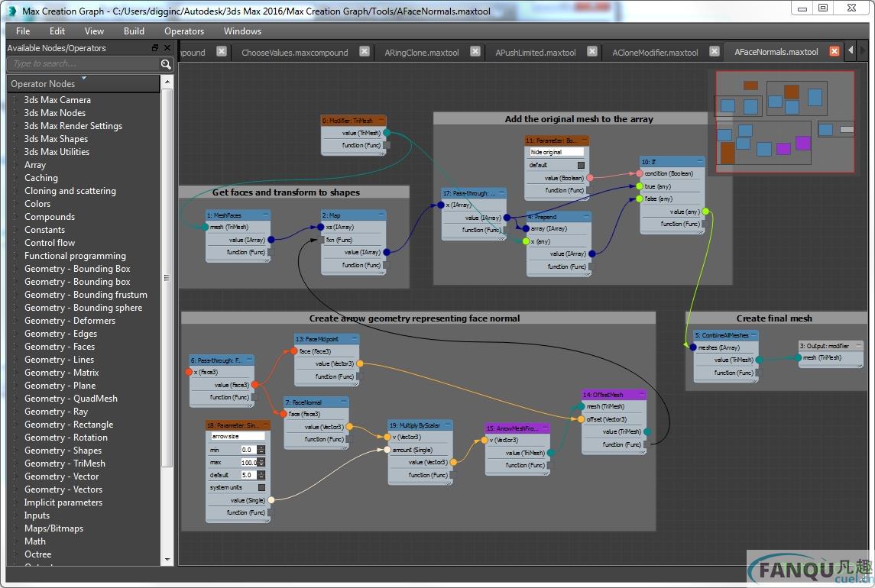The height and width of the screenshot is (588, 875).
Task: Select the 0: Modifier: TriMesh node header
Action: pos(354,121)
